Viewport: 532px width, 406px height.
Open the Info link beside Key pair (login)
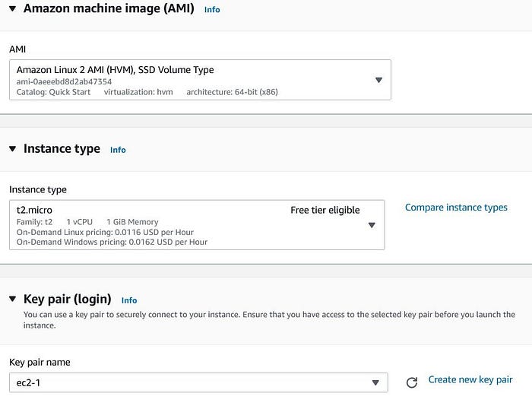pyautogui.click(x=129, y=300)
